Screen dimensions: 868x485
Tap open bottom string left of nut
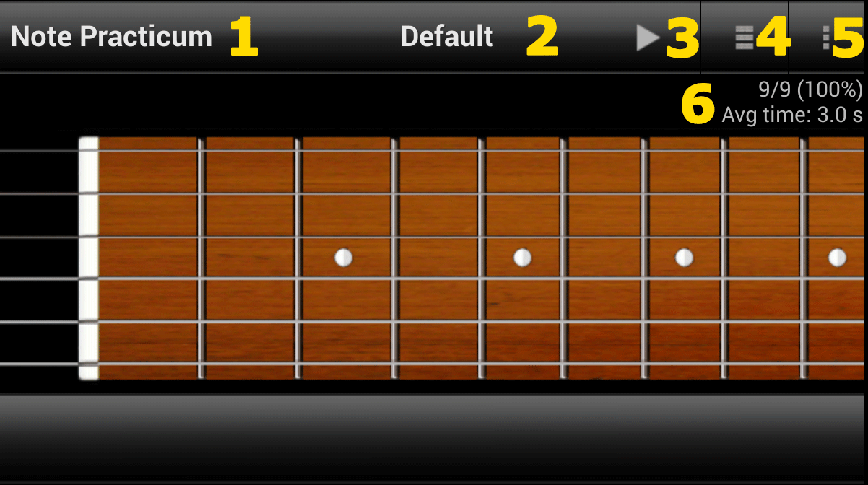[39, 364]
